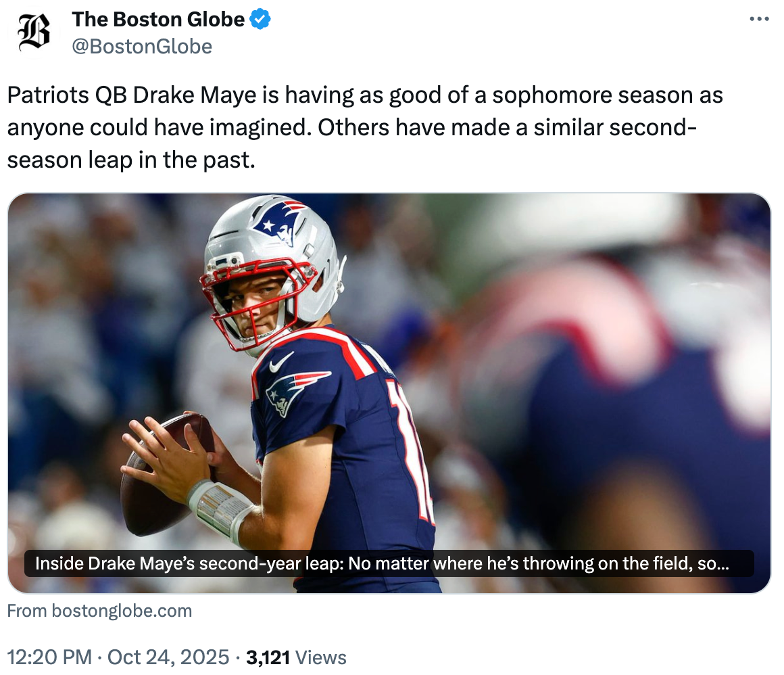This screenshot has height=675, width=784.
Task: Click the tweet text about Drake Maye
Action: pos(365,127)
